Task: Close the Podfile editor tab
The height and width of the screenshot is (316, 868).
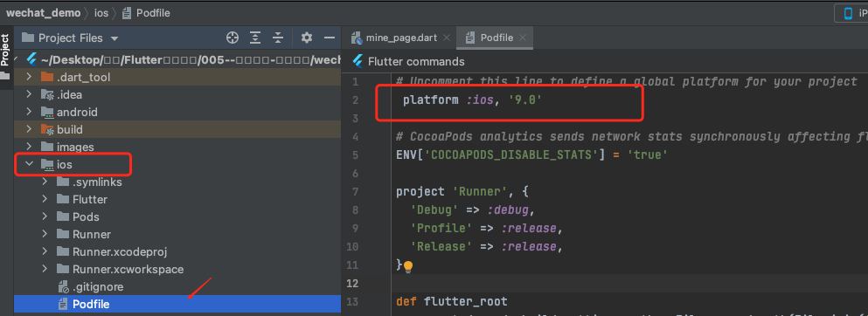Action: pos(523,38)
